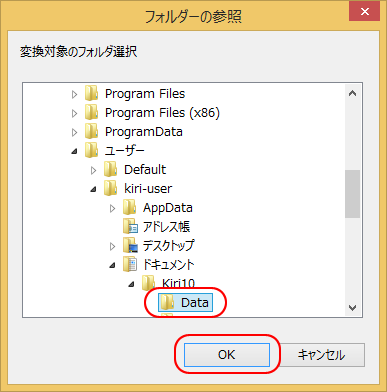Select the Data label

195,302
